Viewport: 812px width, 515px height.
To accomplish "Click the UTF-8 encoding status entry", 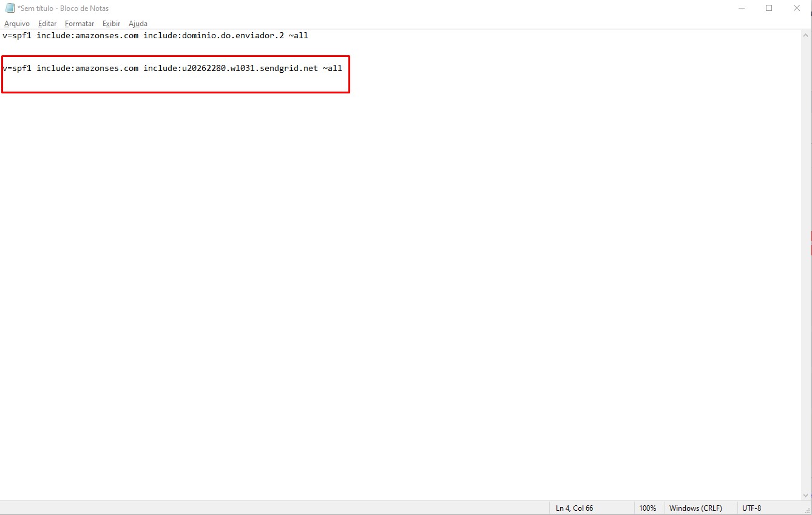I will (751, 508).
